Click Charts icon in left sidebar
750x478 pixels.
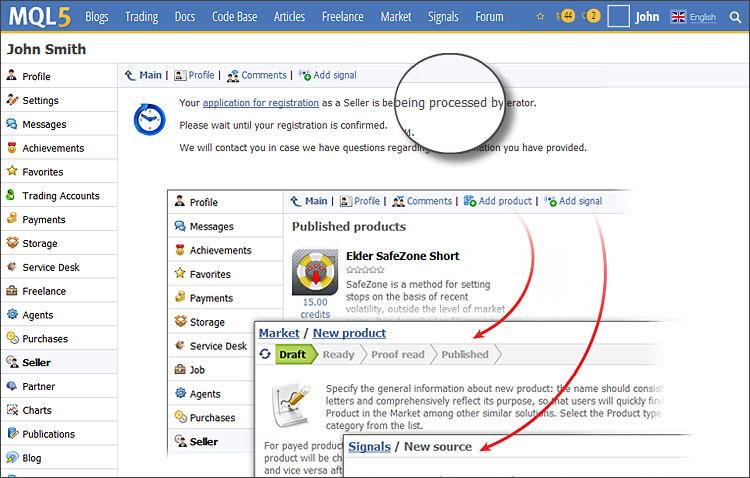[x=12, y=410]
